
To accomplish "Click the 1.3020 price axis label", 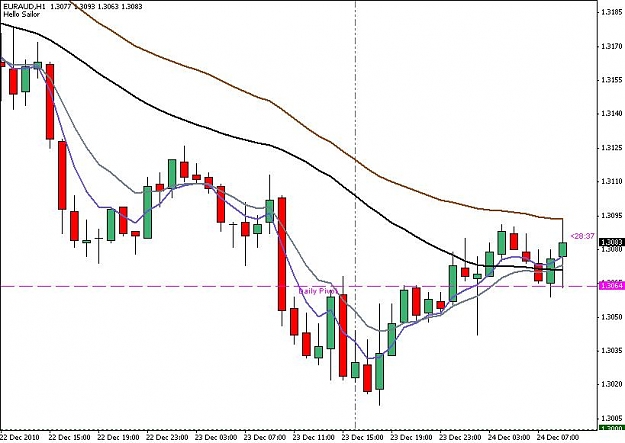I will pos(612,384).
